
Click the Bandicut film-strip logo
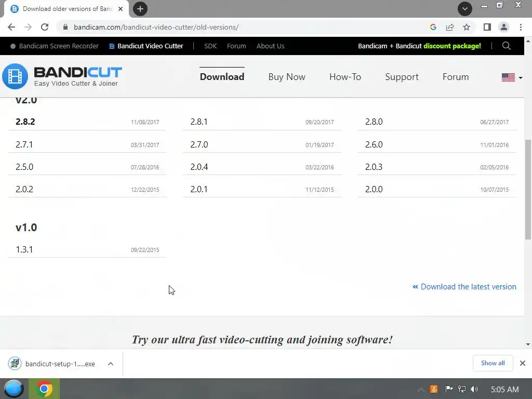pyautogui.click(x=15, y=76)
